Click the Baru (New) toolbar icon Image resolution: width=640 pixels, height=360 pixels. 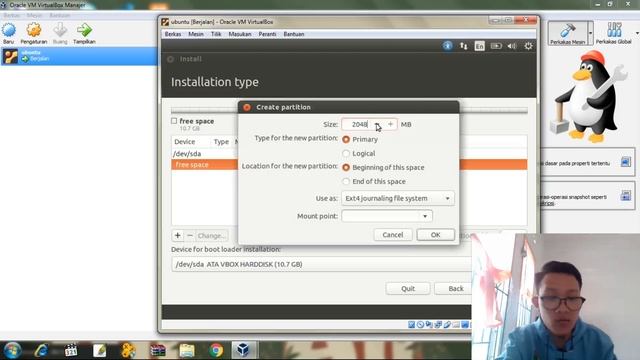[9, 30]
